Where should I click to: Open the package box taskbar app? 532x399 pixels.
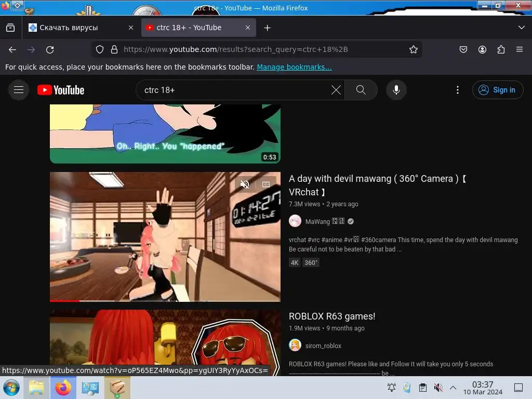coord(117,388)
